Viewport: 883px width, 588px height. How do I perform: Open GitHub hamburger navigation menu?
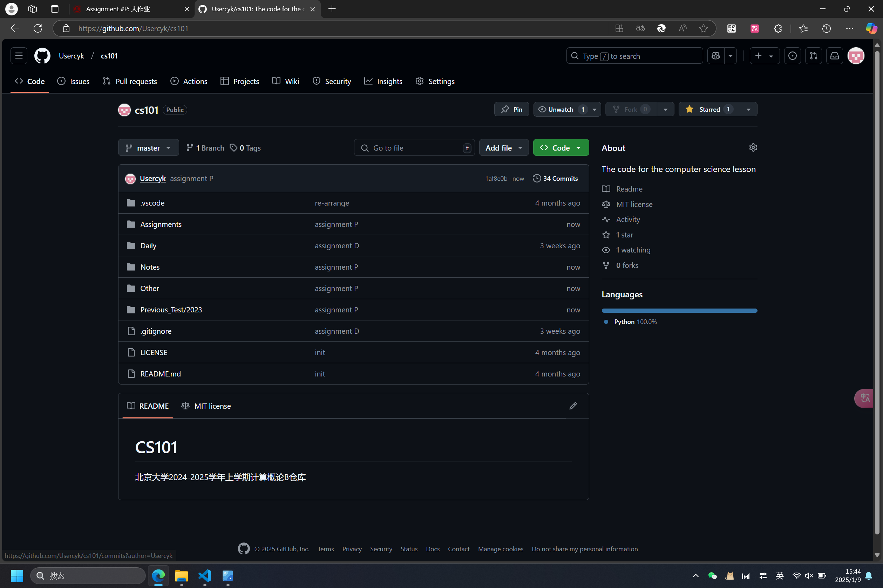point(19,56)
